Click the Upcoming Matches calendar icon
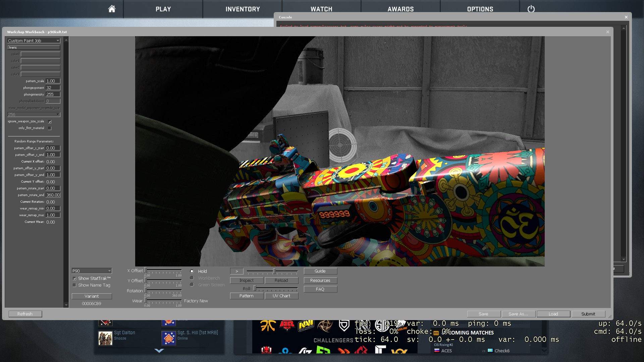The image size is (644, 362). 436,333
